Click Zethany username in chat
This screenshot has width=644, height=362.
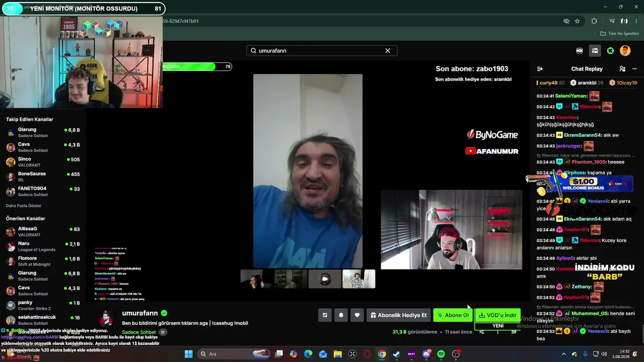tap(581, 287)
